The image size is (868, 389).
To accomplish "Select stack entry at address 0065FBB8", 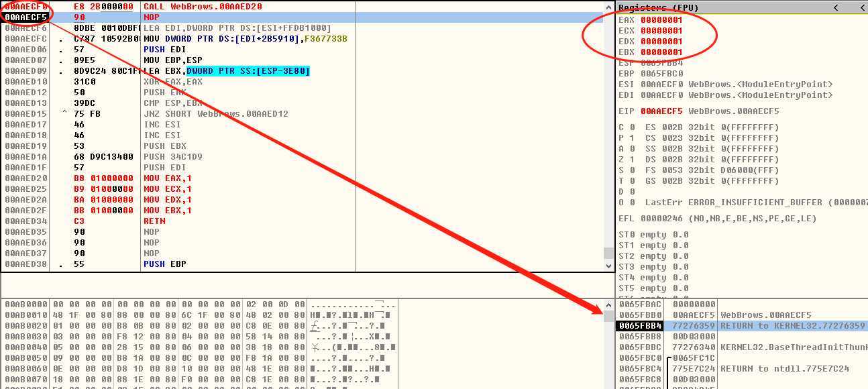I will pyautogui.click(x=741, y=337).
